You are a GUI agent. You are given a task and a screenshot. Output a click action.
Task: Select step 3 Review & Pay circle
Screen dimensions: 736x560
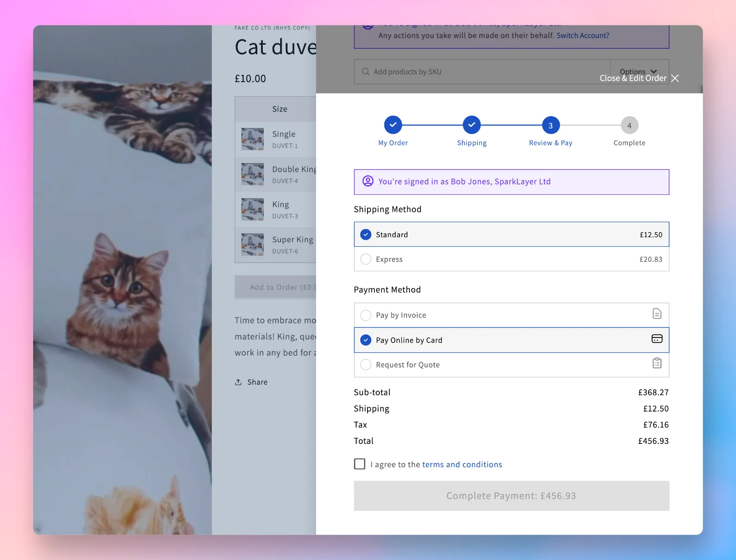[x=551, y=125]
